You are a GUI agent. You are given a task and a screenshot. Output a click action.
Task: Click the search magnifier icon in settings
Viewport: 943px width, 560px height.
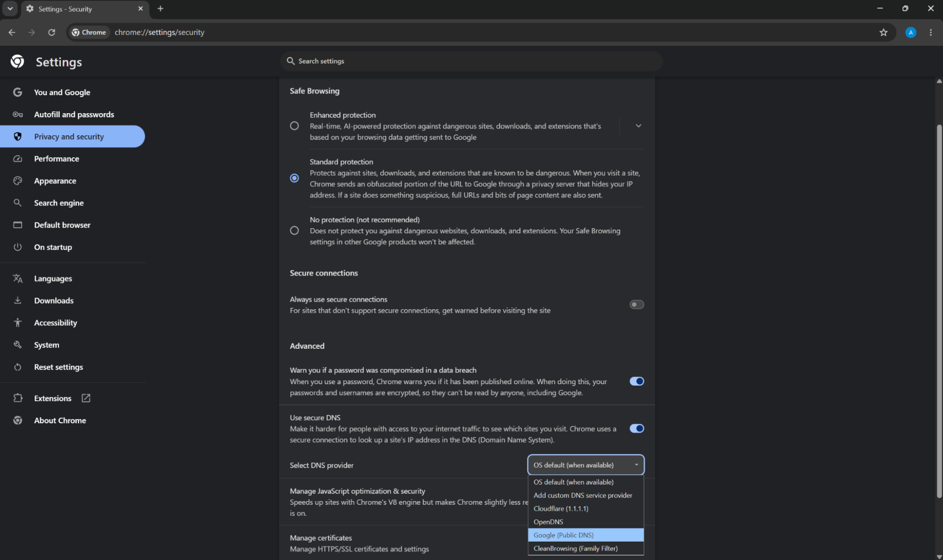click(291, 61)
